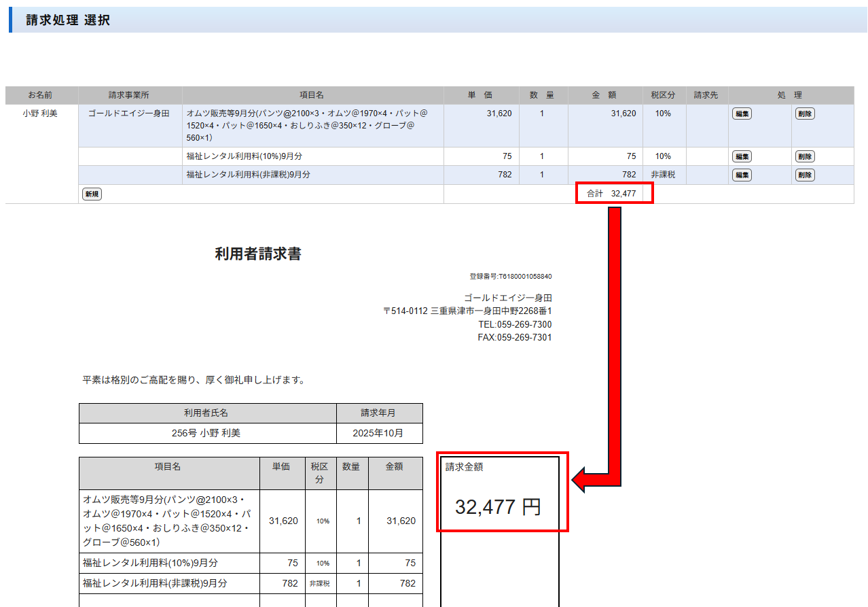Edit the 福祉レンタル利用料(10%)9月分 row

pos(742,157)
